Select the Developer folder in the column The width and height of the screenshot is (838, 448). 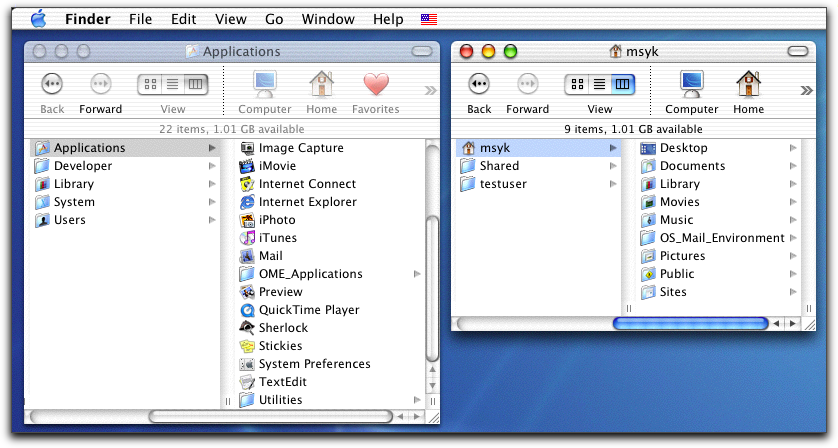[x=82, y=166]
